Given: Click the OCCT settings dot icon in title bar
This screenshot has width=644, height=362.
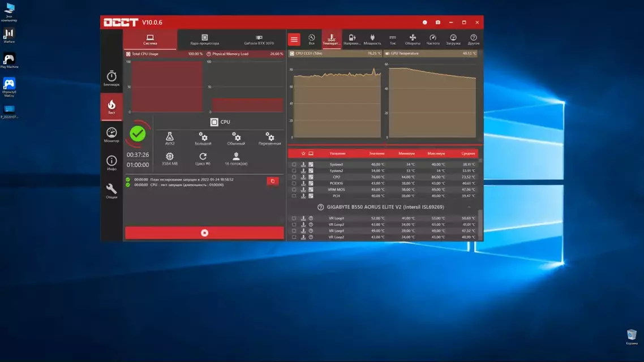Looking at the screenshot, I should pyautogui.click(x=424, y=23).
